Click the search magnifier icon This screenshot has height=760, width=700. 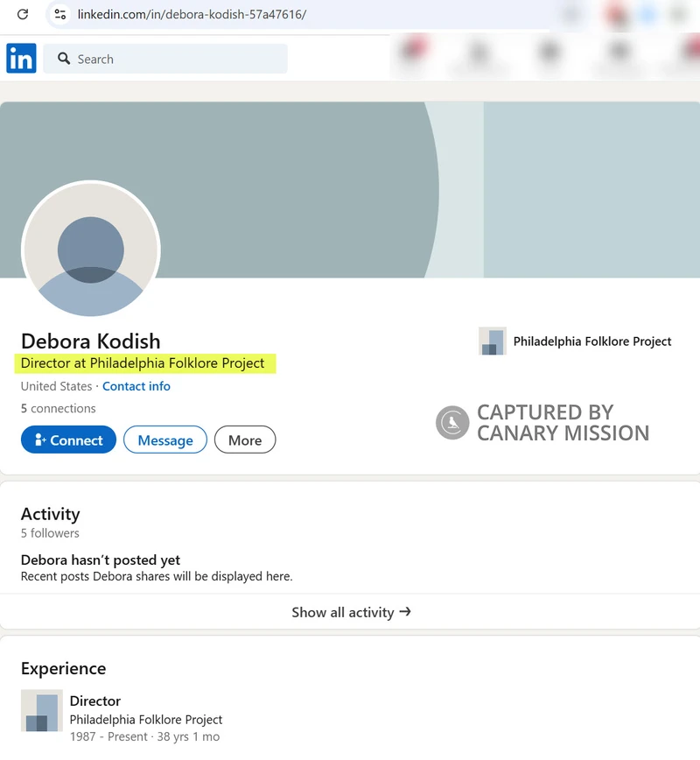[64, 59]
